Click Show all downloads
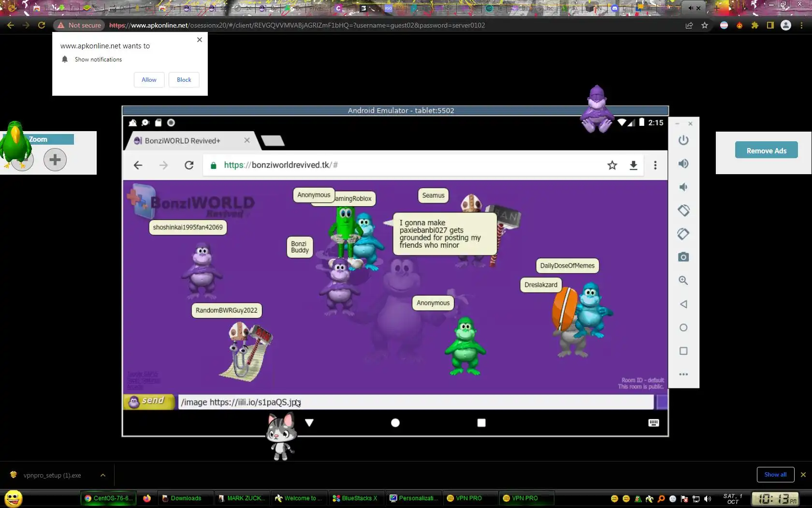The image size is (812, 508). pos(775,475)
